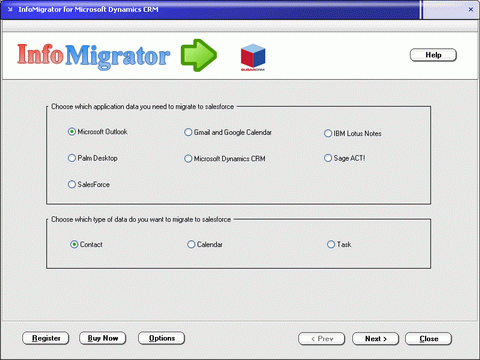Click the Close button at bottom
The width and height of the screenshot is (480, 360).
point(429,339)
